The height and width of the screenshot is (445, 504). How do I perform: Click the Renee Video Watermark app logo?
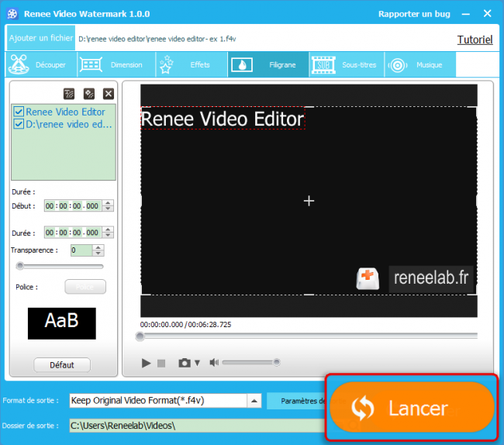click(12, 14)
